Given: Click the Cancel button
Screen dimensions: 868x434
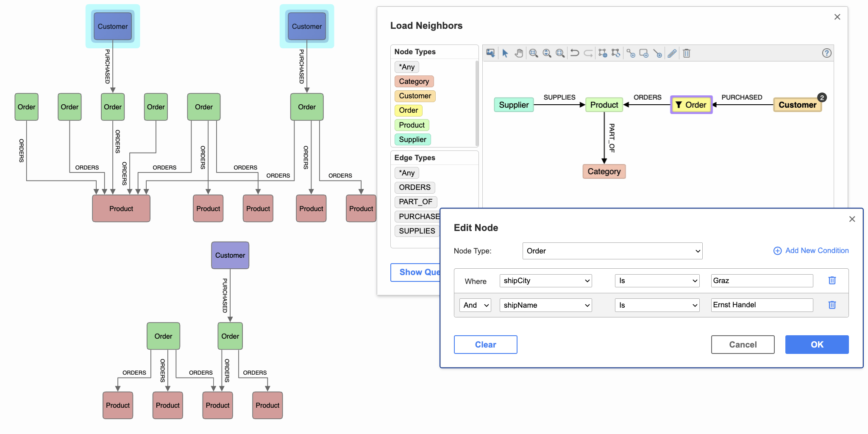Looking at the screenshot, I should tap(743, 345).
